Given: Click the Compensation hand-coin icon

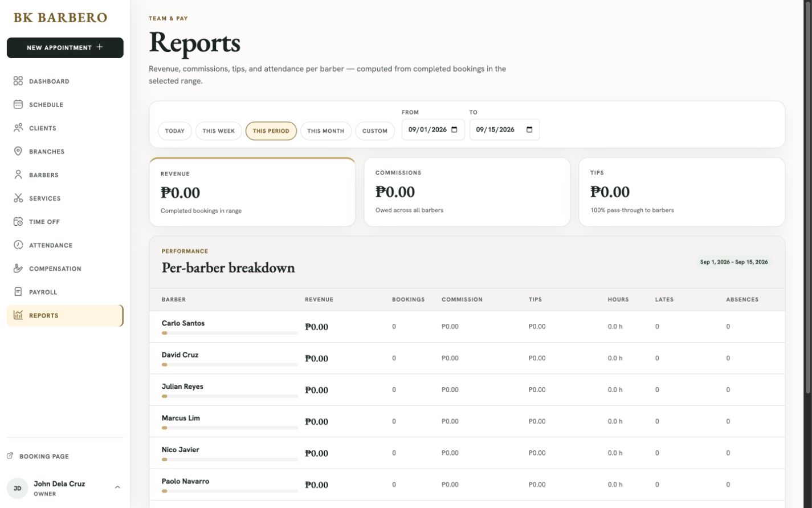Looking at the screenshot, I should [18, 268].
